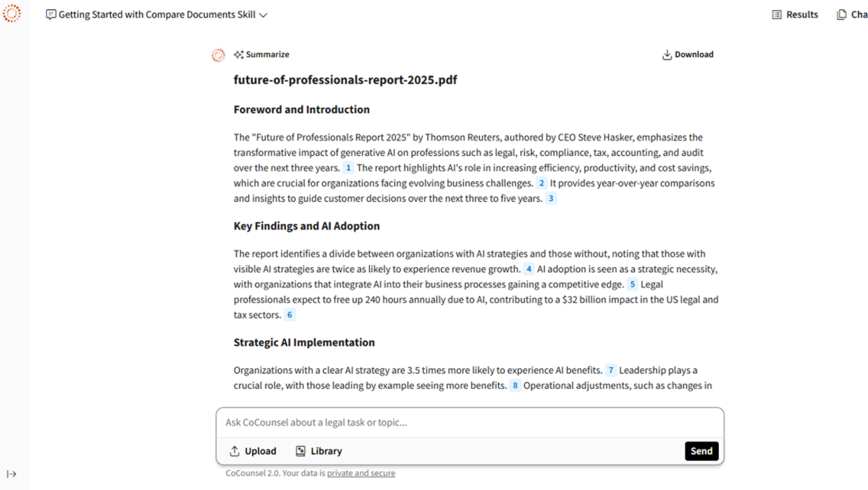The width and height of the screenshot is (868, 490).
Task: Click the CoCounsel logo in top-left corner
Action: 12,14
